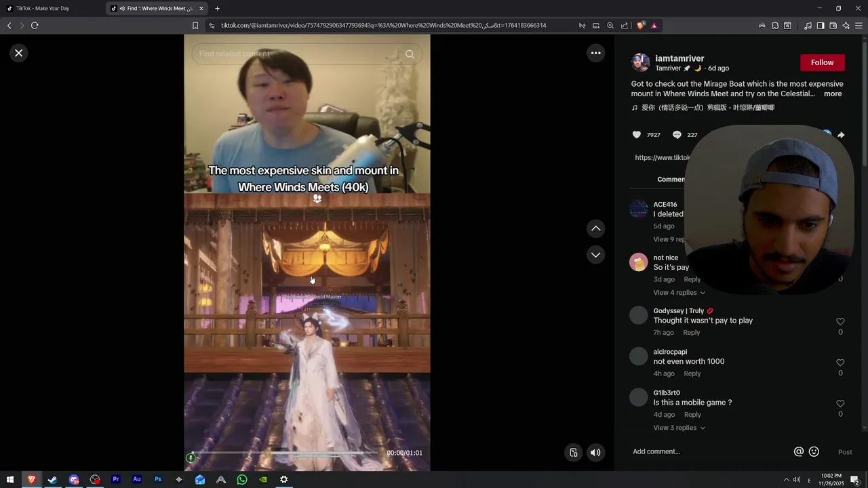Like alcirocpapi's comment with heart icon

pyautogui.click(x=840, y=363)
